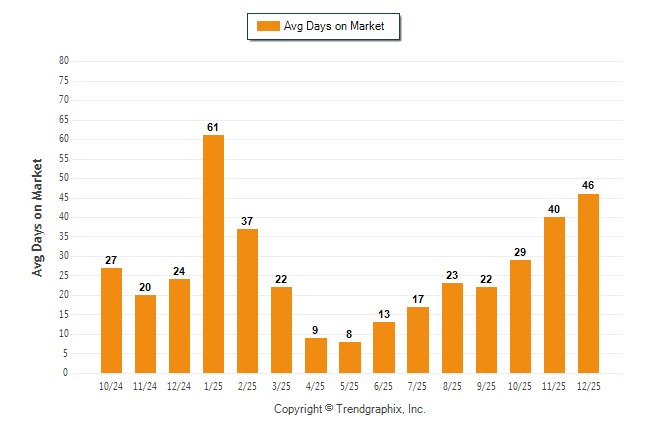Select the 10/24 bar showing 27

tap(111, 320)
